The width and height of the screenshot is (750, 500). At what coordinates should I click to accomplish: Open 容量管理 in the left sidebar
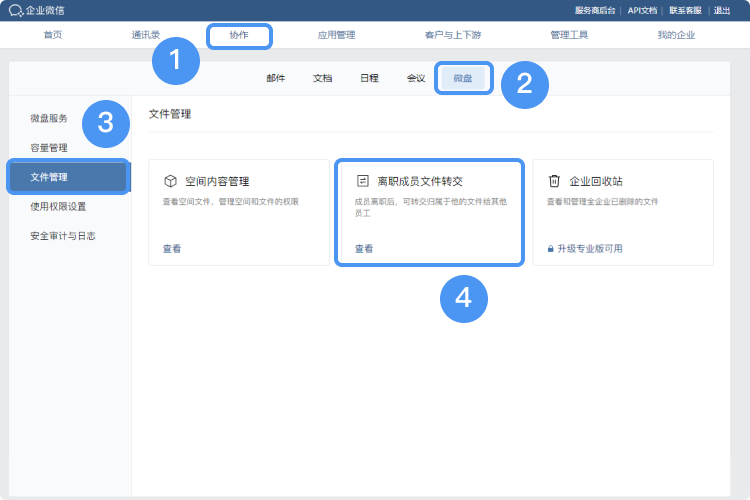pyautogui.click(x=49, y=148)
